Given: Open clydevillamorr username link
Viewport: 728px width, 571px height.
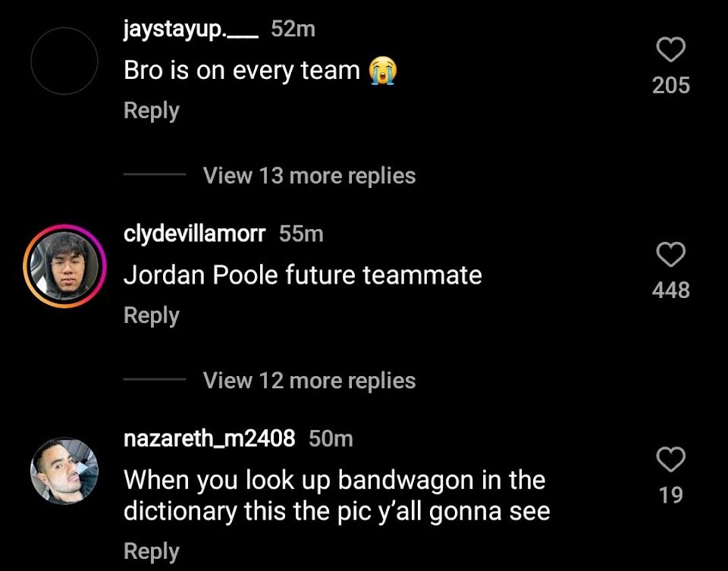Looking at the screenshot, I should pos(195,234).
